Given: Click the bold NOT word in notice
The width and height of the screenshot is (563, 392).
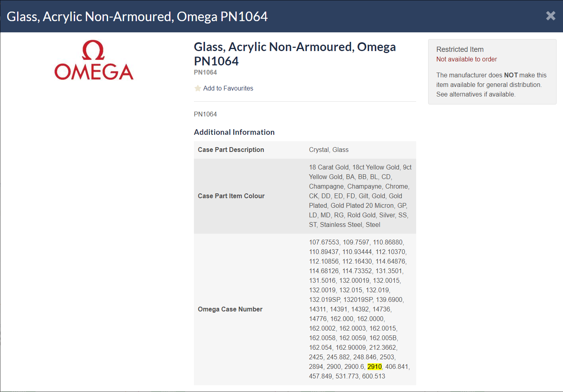Looking at the screenshot, I should [x=511, y=75].
